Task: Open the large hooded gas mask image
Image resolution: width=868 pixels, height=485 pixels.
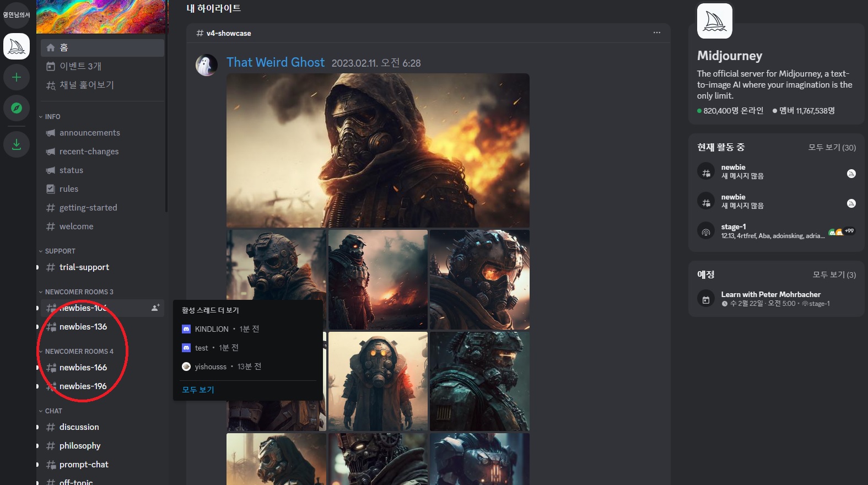Action: pos(378,150)
